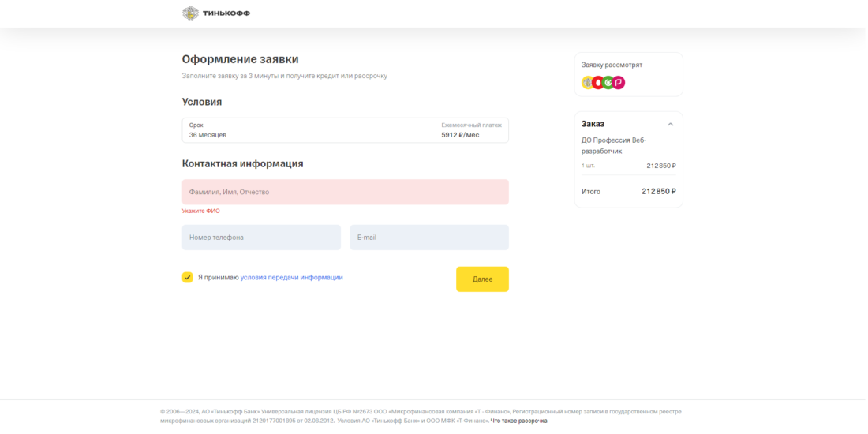Click the ТИНЬКОФФ wordmark in header
This screenshot has height=434, width=868.
[x=226, y=13]
